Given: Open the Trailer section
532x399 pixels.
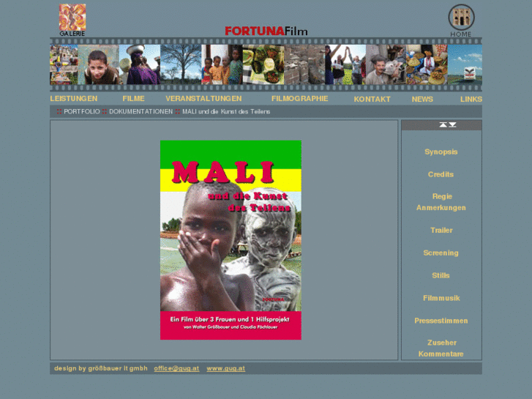Looking at the screenshot, I should pyautogui.click(x=441, y=230).
